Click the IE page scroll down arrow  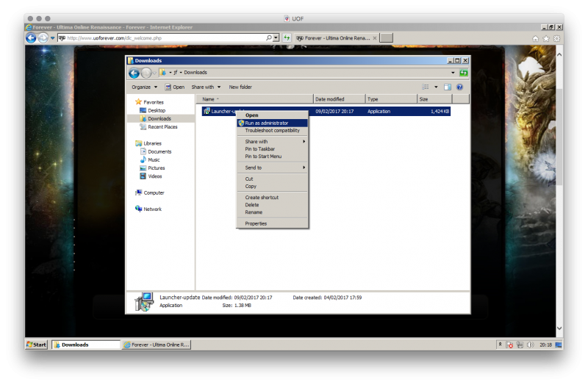(559, 328)
